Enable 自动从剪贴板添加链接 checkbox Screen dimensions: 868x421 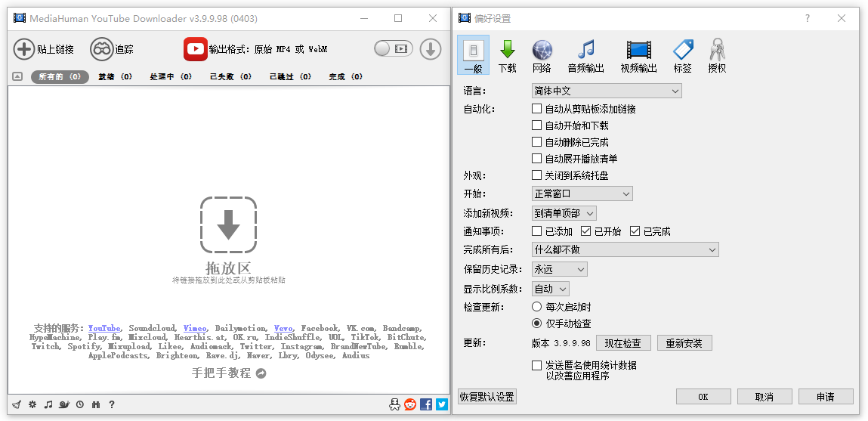537,109
